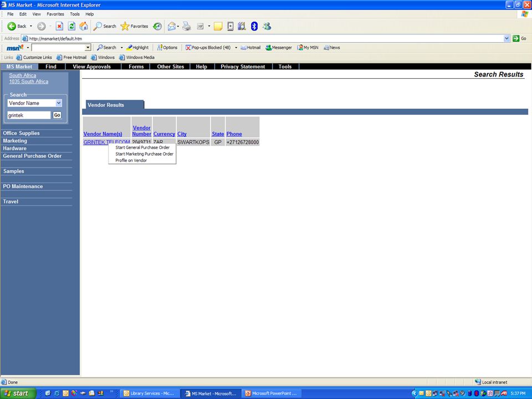Open Hotmail from the MSN toolbar

click(x=250, y=48)
